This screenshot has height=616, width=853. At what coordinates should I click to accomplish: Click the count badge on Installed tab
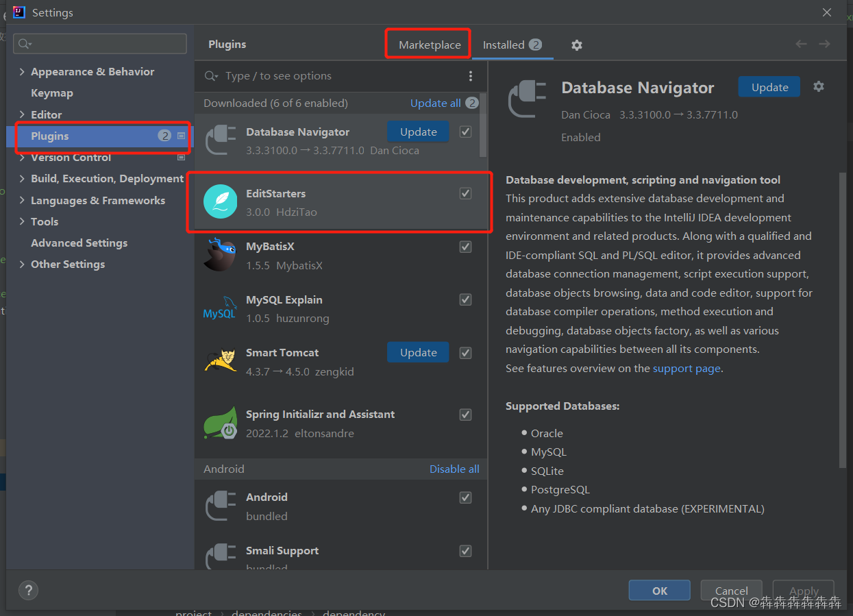click(x=535, y=45)
